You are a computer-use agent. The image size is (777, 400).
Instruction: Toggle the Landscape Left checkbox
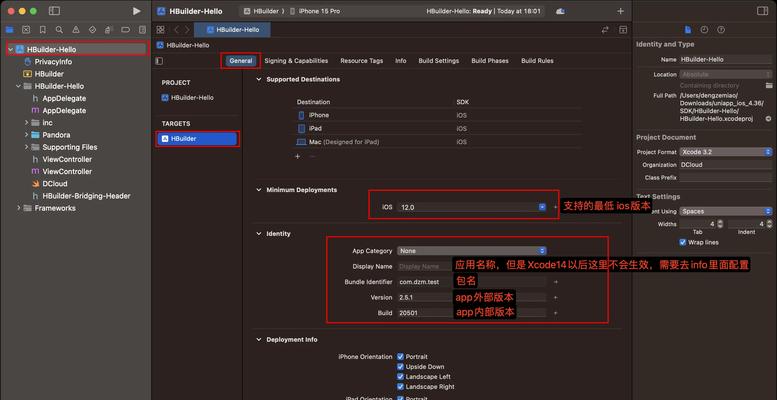401,377
